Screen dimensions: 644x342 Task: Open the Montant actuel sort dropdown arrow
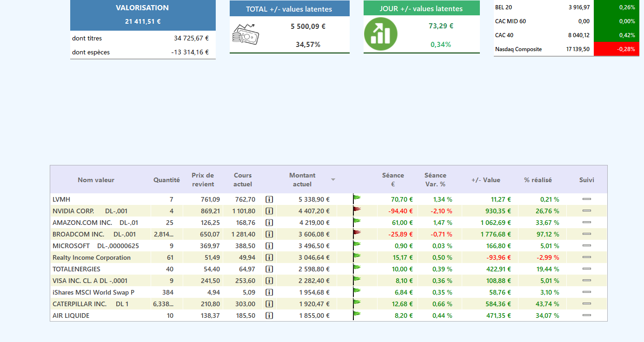click(x=333, y=179)
